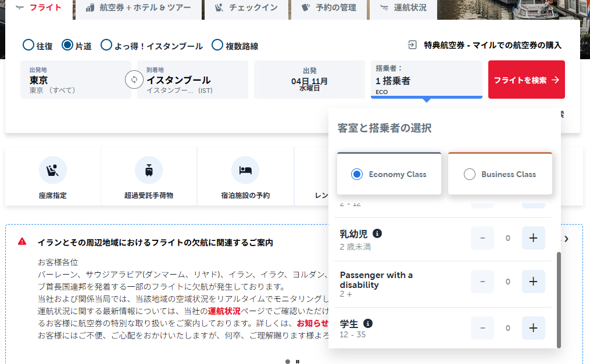This screenshot has height=364, width=590.
Task: Click the passenger panel vertical scrollbar
Action: pyautogui.click(x=559, y=300)
